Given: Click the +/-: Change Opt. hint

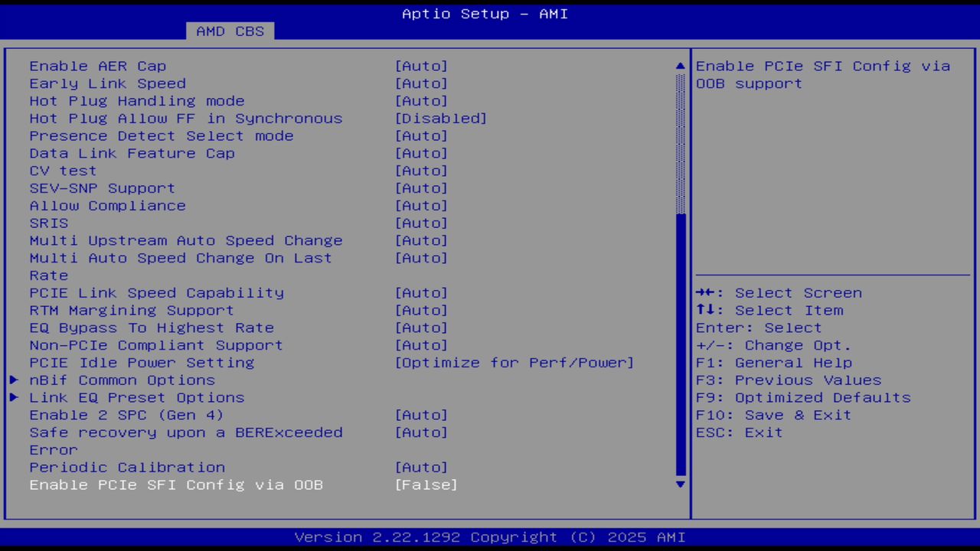Looking at the screenshot, I should [774, 345].
